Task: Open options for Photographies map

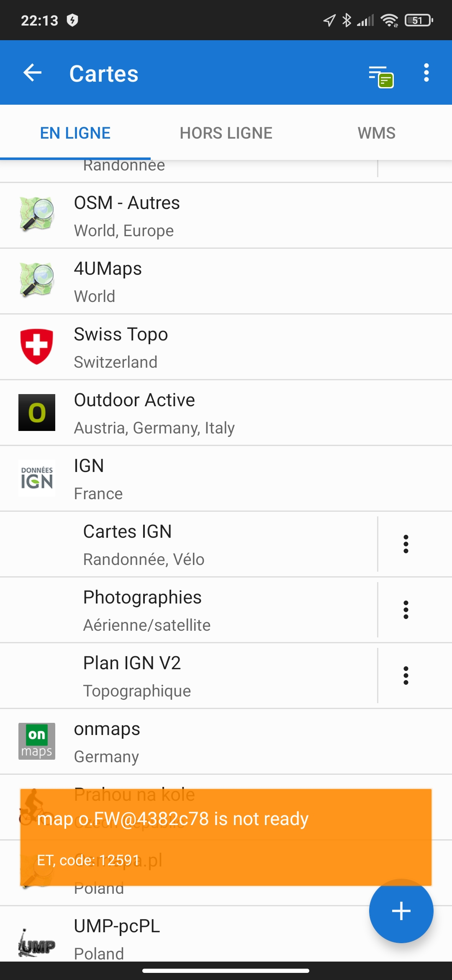Action: pos(406,610)
